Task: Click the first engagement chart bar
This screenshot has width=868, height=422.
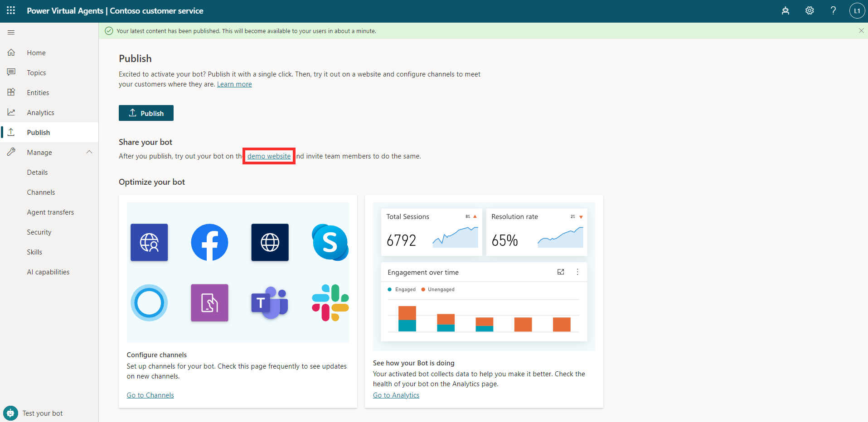Action: (407, 319)
